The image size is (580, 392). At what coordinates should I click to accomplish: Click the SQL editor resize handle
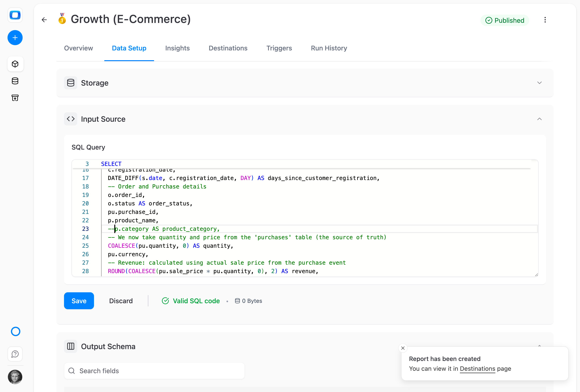[x=536, y=275]
